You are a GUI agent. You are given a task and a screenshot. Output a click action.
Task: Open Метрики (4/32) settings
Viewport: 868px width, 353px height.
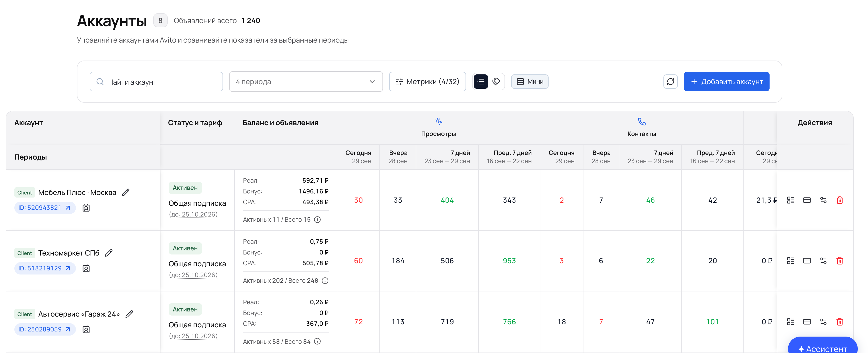tap(427, 82)
